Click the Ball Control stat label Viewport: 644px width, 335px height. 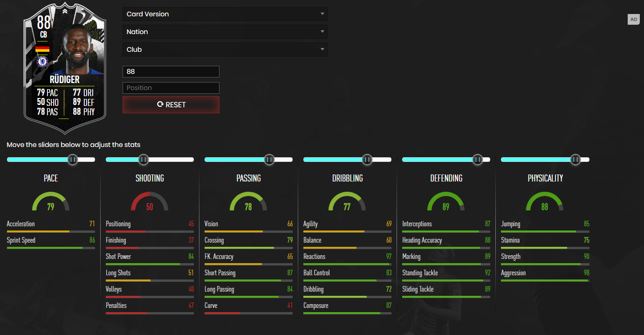coord(316,273)
